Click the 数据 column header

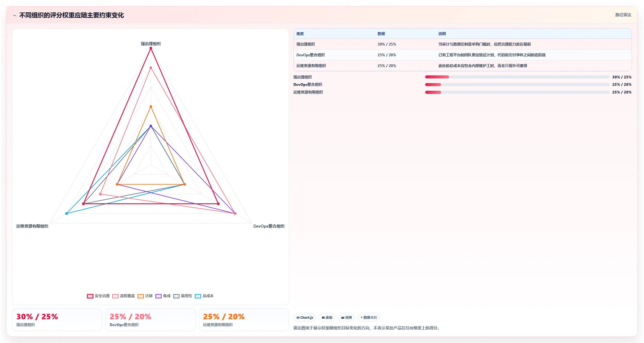point(381,34)
